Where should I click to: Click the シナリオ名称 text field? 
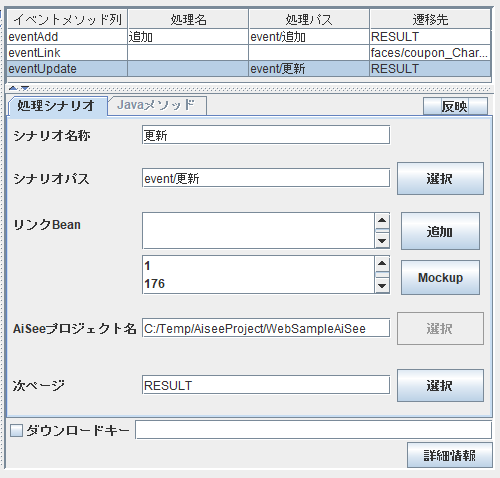266,135
